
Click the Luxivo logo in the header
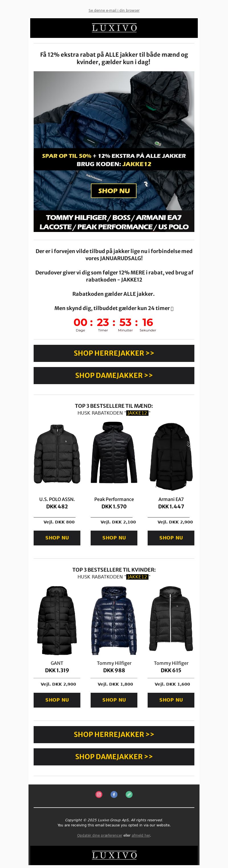point(114,28)
